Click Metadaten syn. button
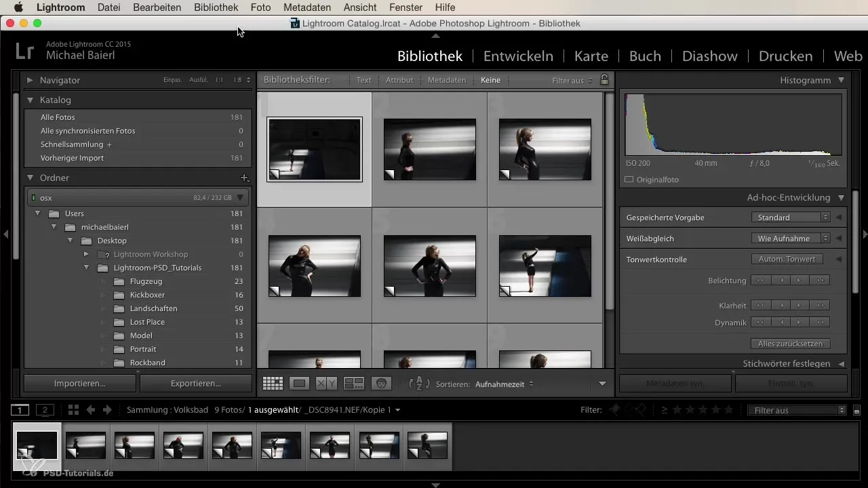Screen dimensions: 868x488 675,384
